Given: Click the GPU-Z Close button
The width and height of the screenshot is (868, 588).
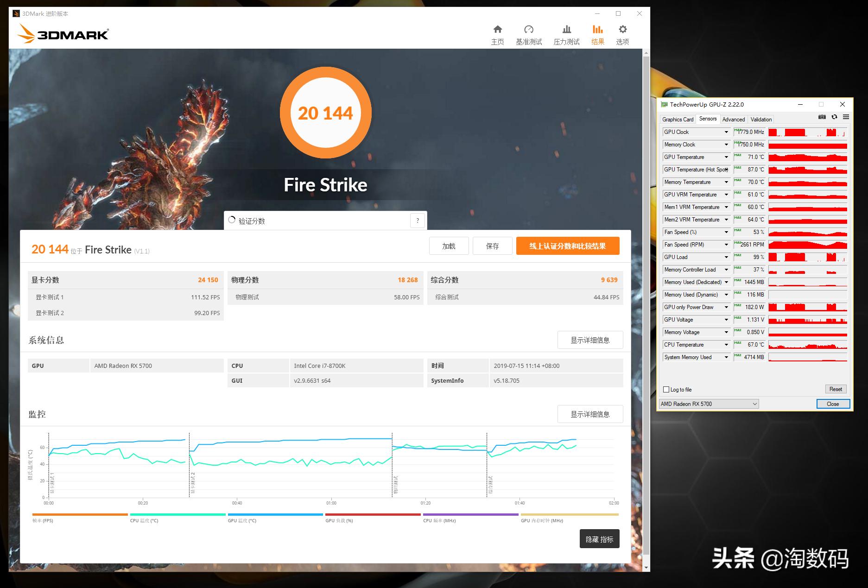Looking at the screenshot, I should [x=833, y=404].
